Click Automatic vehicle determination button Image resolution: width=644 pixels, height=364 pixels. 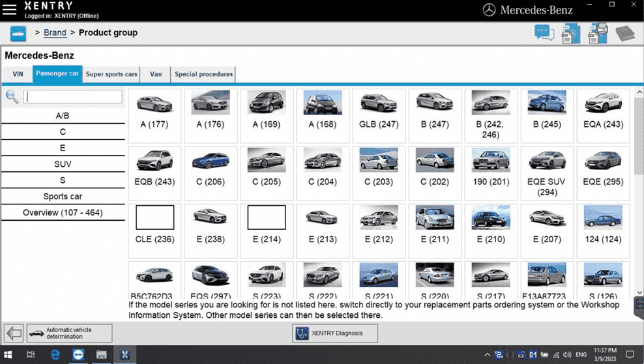point(69,333)
